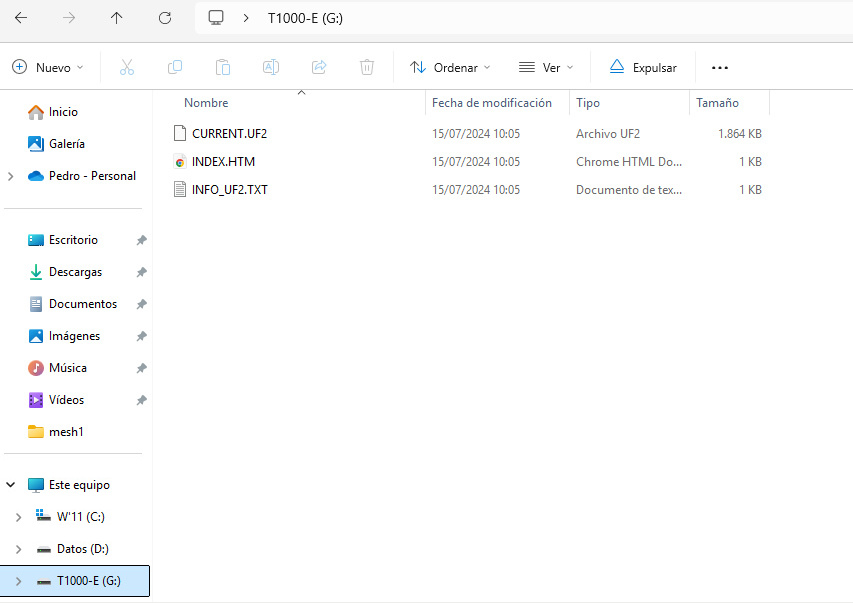853x603 pixels.
Task: Sort by Tipo column header
Action: tap(588, 103)
